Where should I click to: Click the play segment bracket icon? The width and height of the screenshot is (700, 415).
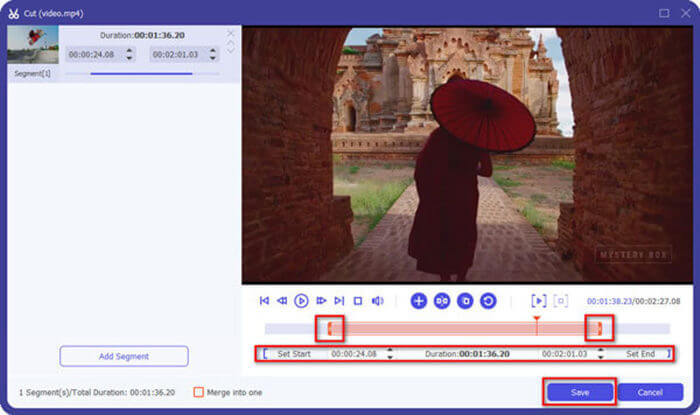538,300
